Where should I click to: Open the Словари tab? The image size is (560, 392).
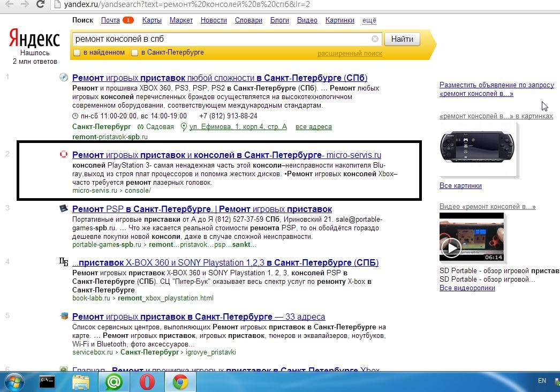pyautogui.click(x=248, y=20)
